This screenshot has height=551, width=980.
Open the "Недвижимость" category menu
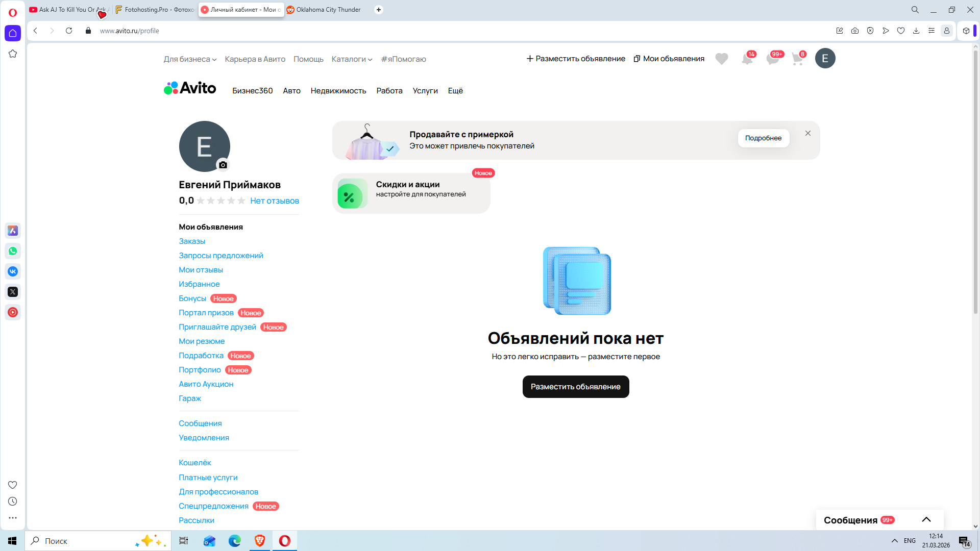(338, 91)
